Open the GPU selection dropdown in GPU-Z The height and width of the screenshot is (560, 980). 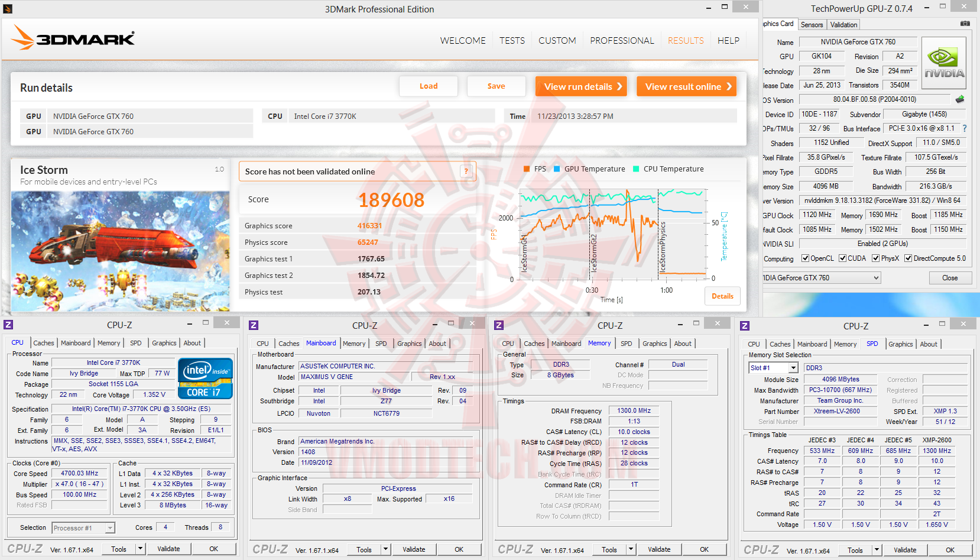pyautogui.click(x=877, y=278)
